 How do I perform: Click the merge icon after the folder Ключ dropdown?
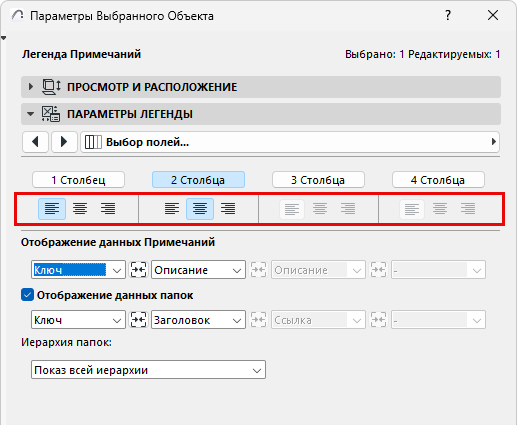point(138,320)
